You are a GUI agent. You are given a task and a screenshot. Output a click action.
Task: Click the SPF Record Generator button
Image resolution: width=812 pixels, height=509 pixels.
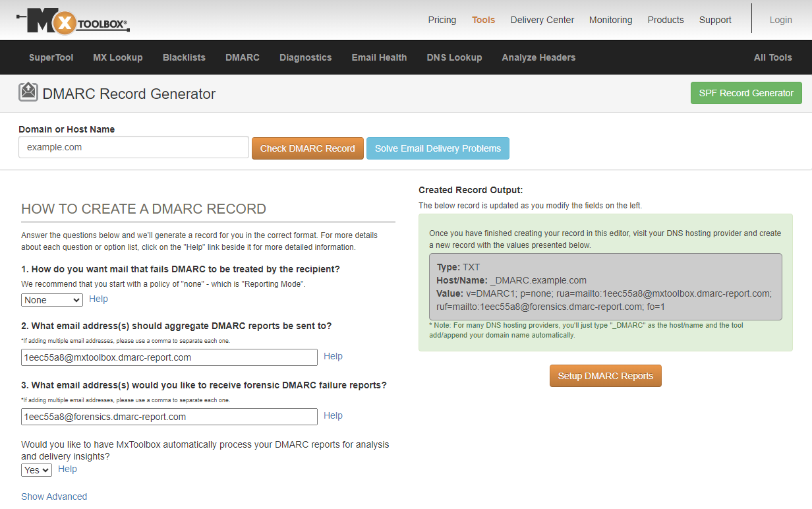coord(746,93)
